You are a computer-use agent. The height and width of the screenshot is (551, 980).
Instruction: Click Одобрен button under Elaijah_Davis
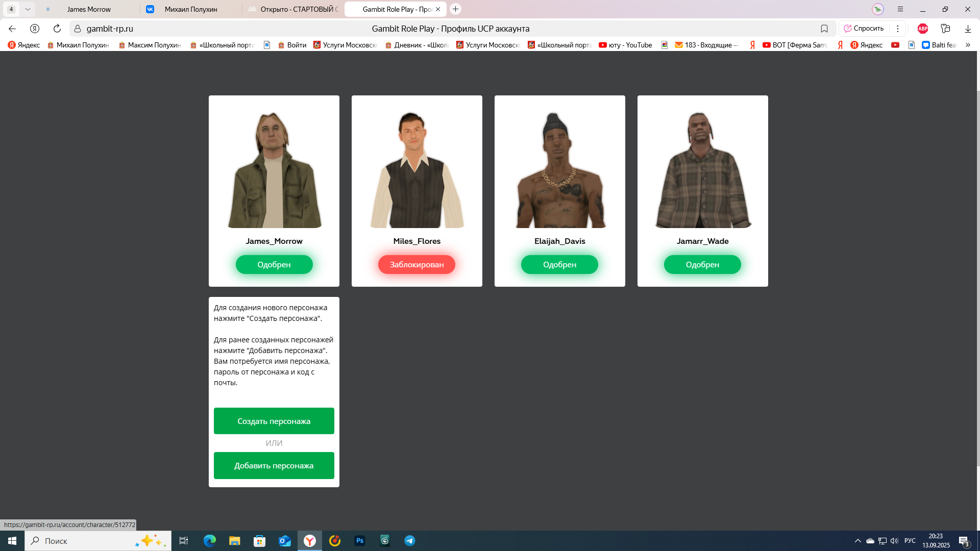[x=559, y=264]
